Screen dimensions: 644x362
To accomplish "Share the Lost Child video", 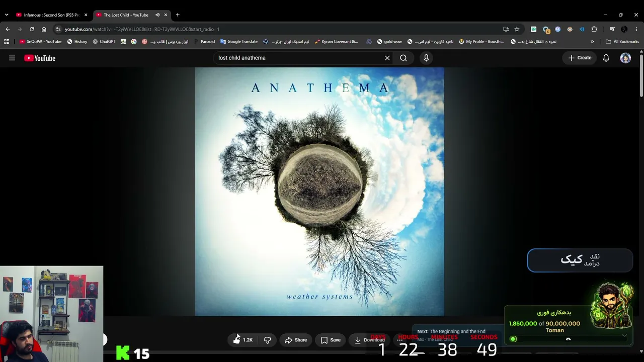I will tap(296, 340).
